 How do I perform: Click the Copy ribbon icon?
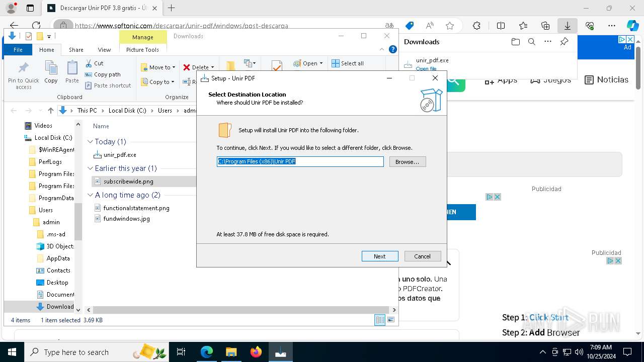51,72
